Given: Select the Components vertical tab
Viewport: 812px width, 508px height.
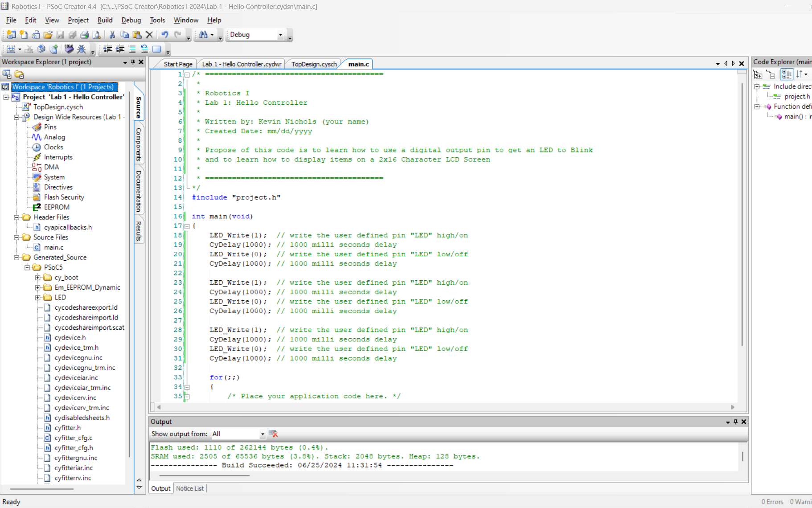Looking at the screenshot, I should (139, 144).
